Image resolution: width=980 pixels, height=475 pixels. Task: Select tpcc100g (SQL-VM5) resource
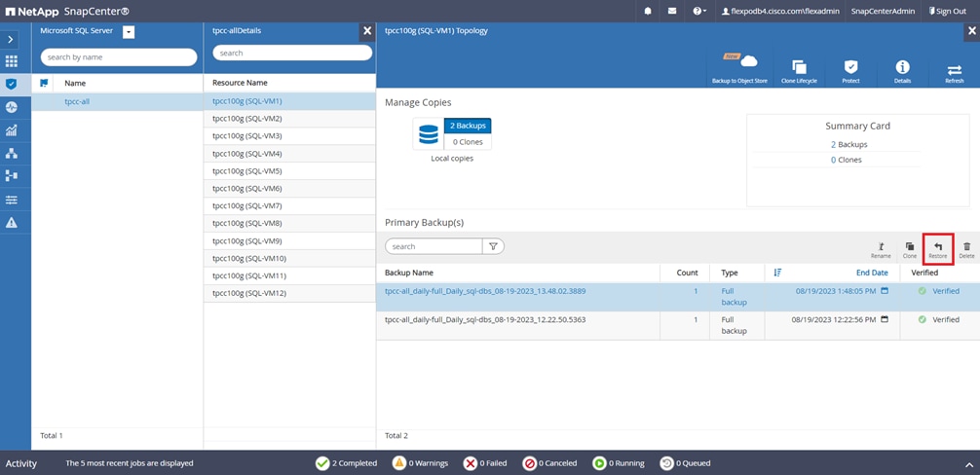[289, 170]
